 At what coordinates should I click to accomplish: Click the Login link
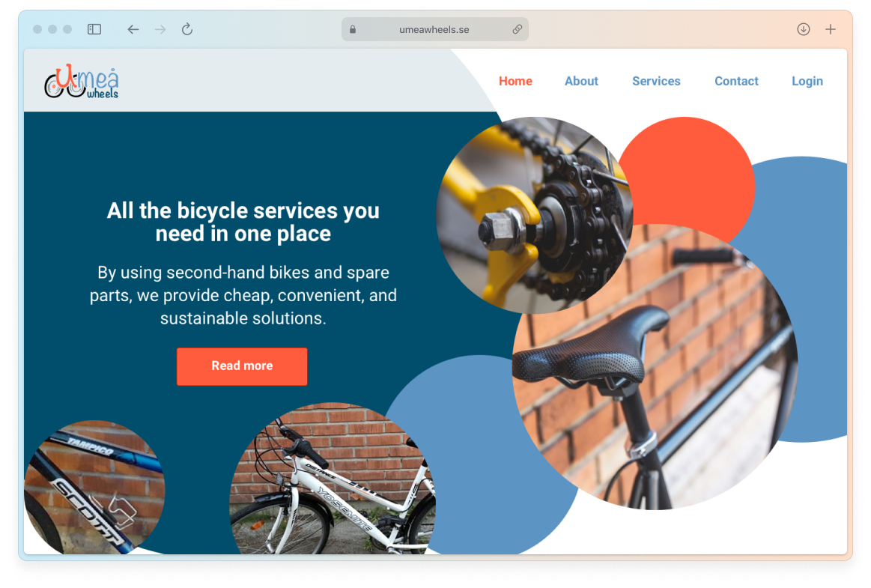807,81
